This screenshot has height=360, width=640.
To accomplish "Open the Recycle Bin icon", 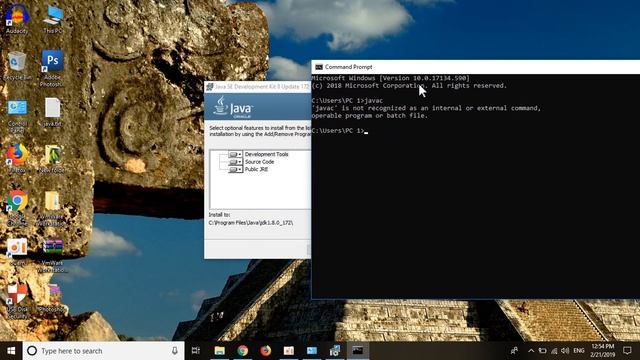I will click(17, 65).
